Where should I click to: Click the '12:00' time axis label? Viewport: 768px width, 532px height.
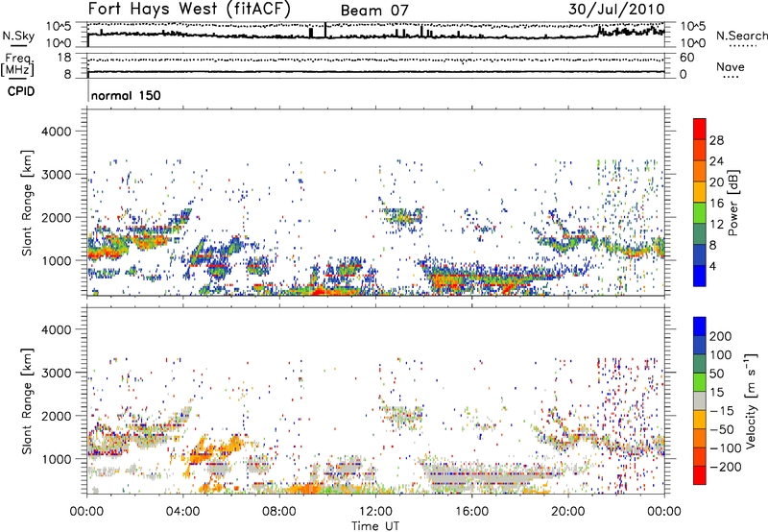tap(375, 512)
